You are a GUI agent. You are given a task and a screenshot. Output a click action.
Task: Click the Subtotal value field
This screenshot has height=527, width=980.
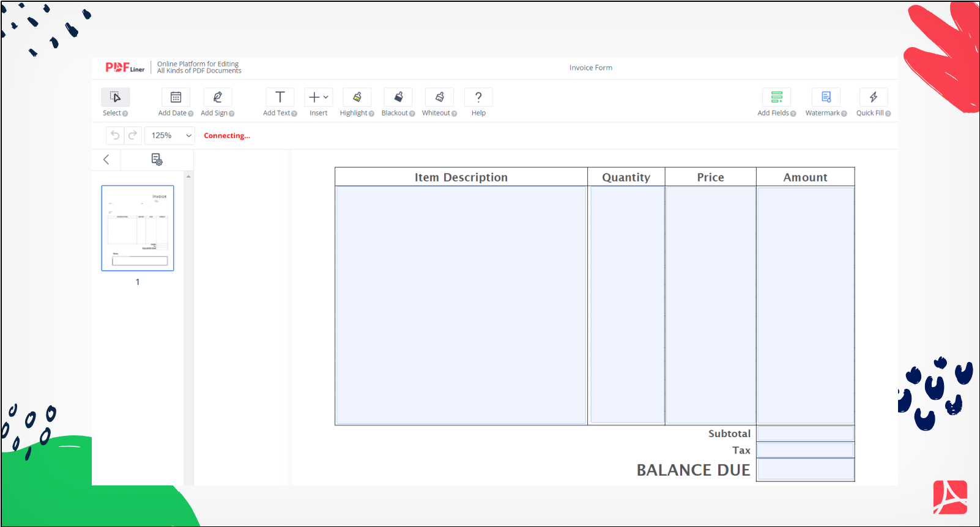pos(806,433)
